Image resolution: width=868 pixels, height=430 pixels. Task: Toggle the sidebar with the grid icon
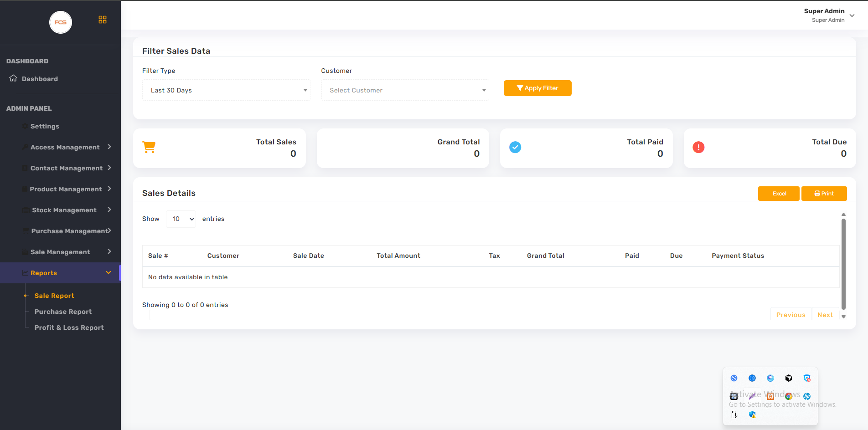(x=103, y=20)
